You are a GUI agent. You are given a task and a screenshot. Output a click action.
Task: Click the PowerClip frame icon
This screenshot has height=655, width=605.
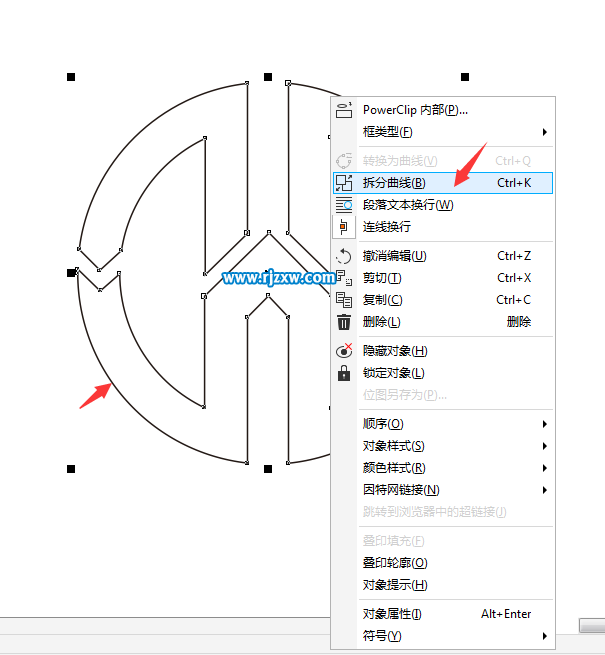coord(344,110)
